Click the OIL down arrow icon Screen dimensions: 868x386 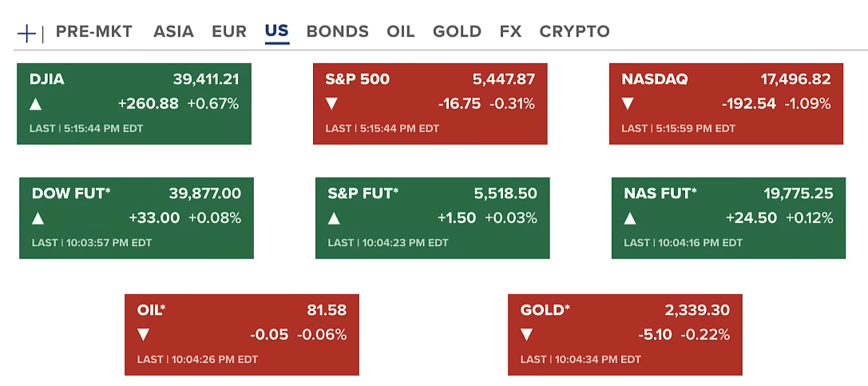[x=143, y=335]
